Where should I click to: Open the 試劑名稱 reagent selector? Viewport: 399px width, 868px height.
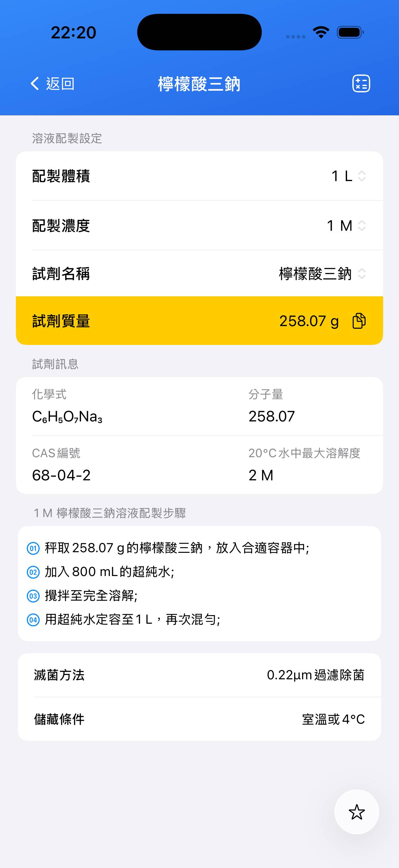click(322, 273)
